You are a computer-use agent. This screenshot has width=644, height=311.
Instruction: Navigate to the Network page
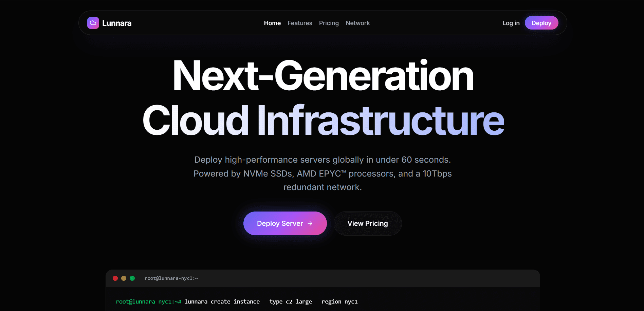[x=357, y=23]
